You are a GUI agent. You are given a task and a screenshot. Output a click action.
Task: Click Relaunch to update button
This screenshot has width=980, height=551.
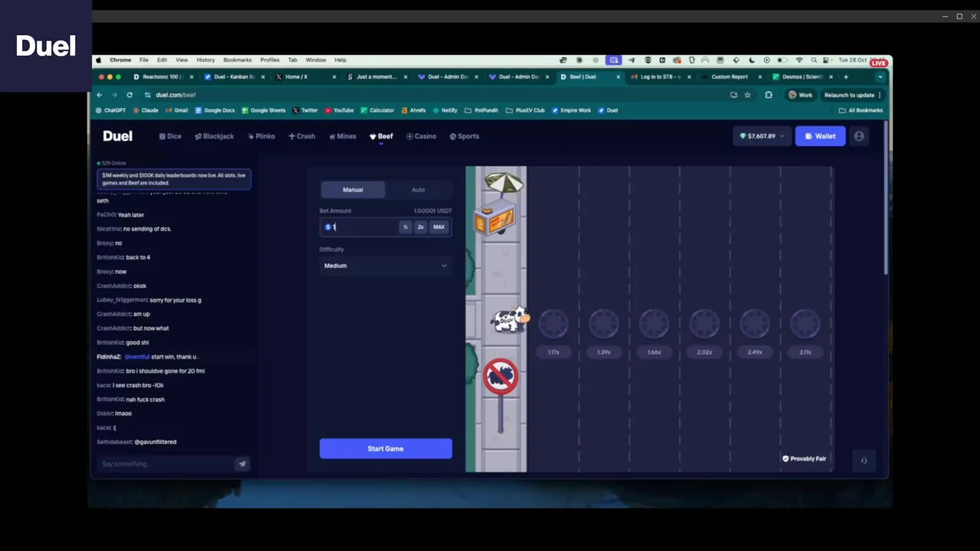852,95
